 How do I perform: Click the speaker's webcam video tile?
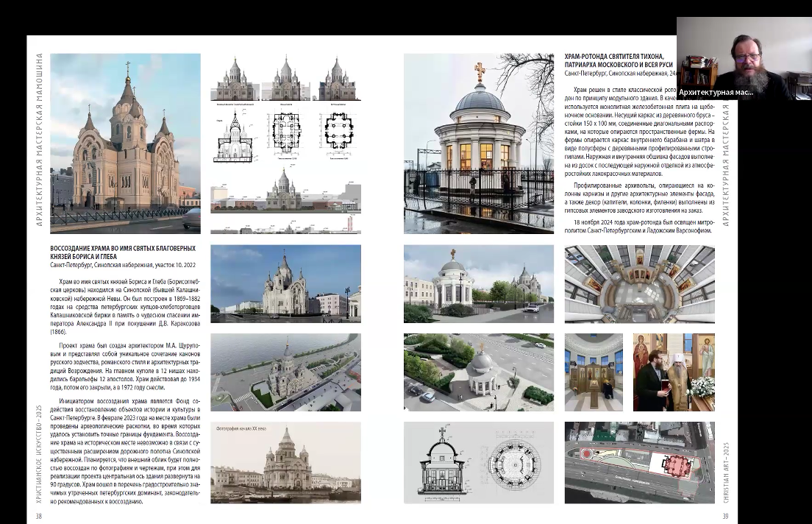click(744, 58)
